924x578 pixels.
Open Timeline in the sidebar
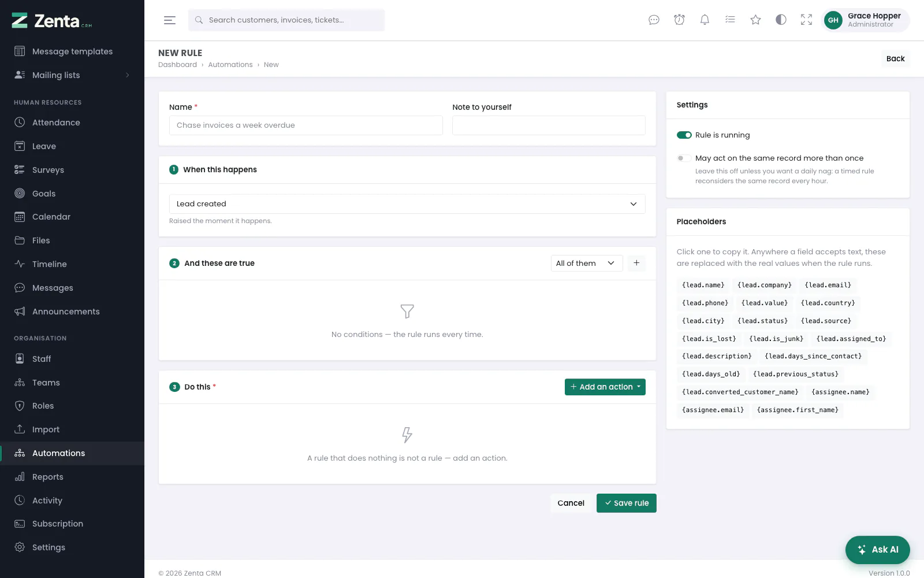pos(72,264)
